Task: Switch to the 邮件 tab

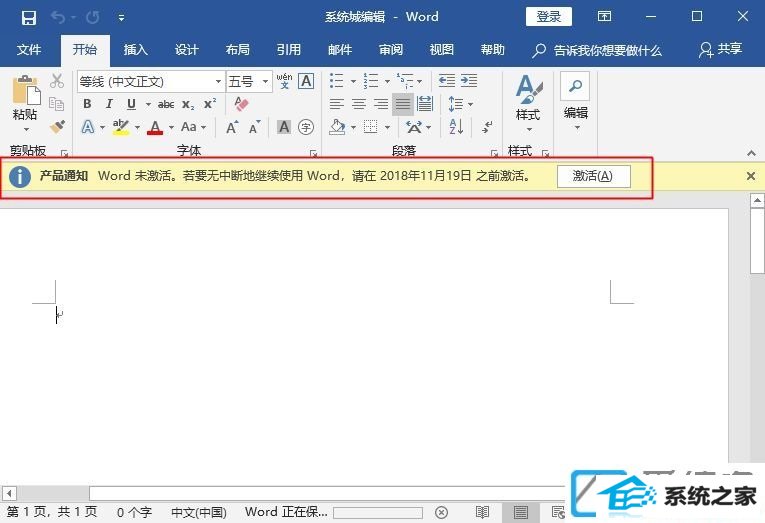Action: click(x=340, y=50)
